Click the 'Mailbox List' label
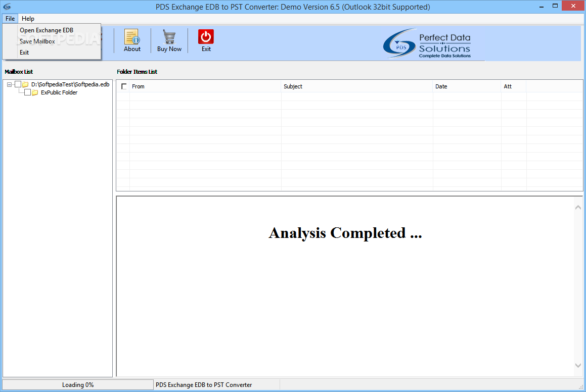586x392 pixels. click(x=19, y=72)
